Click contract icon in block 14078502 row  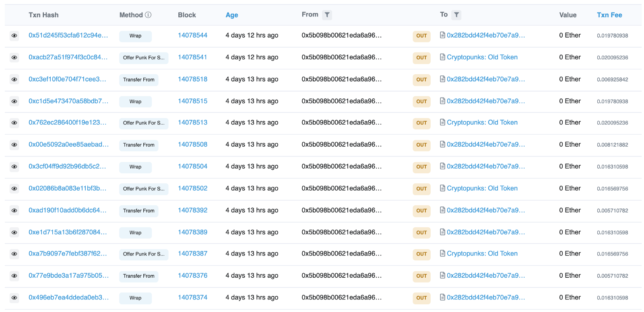(x=442, y=188)
